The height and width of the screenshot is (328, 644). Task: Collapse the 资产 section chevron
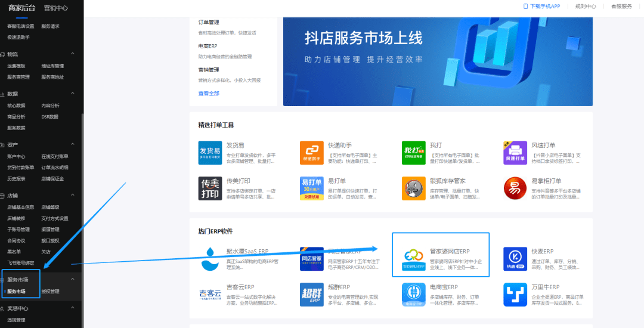(x=73, y=144)
